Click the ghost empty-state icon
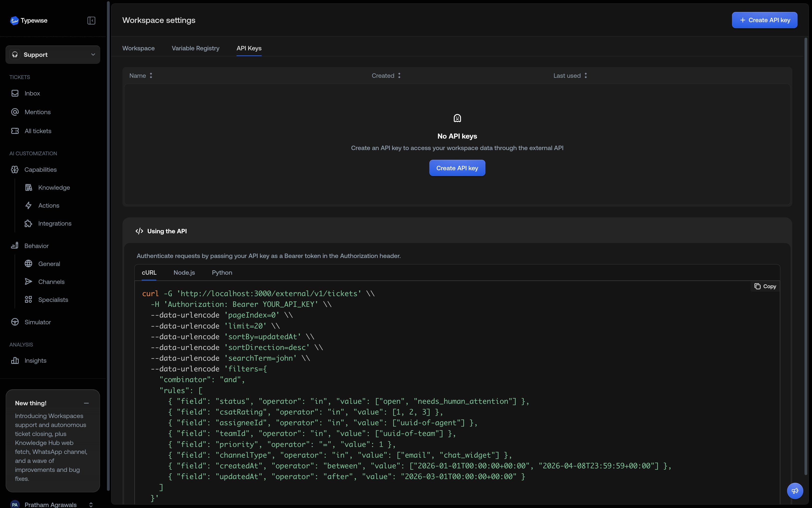This screenshot has width=812, height=508. [457, 118]
